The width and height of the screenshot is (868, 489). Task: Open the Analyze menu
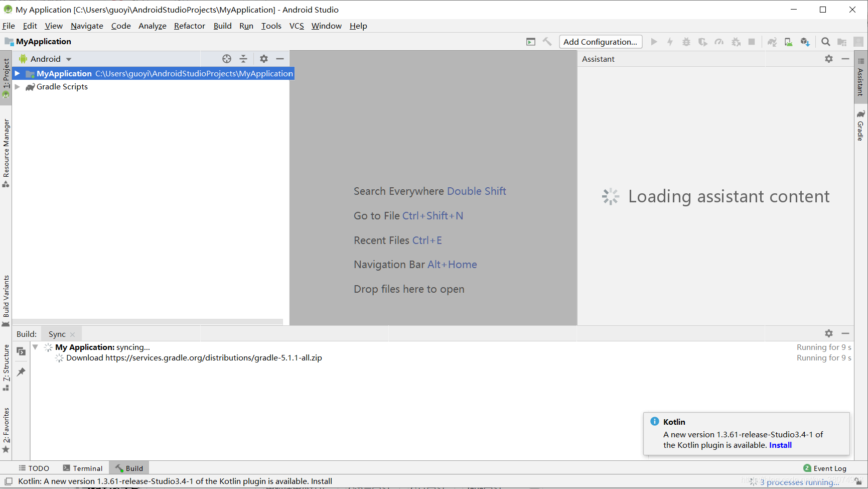click(x=153, y=26)
